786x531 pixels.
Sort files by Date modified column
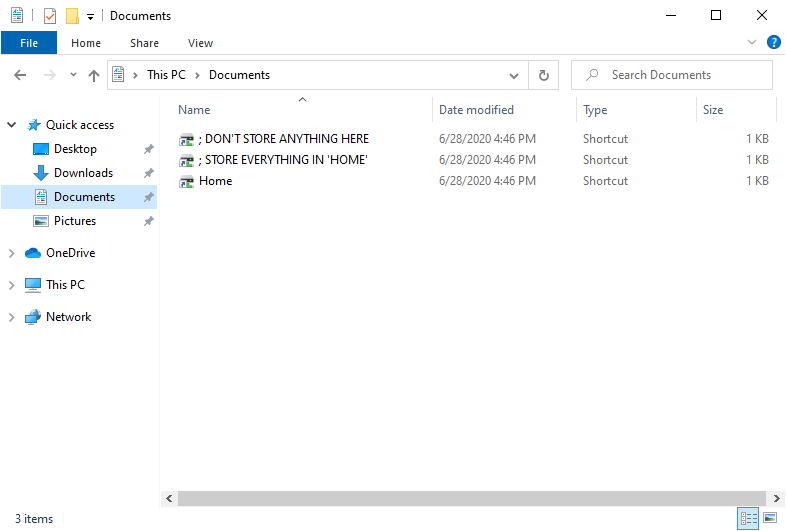[476, 110]
